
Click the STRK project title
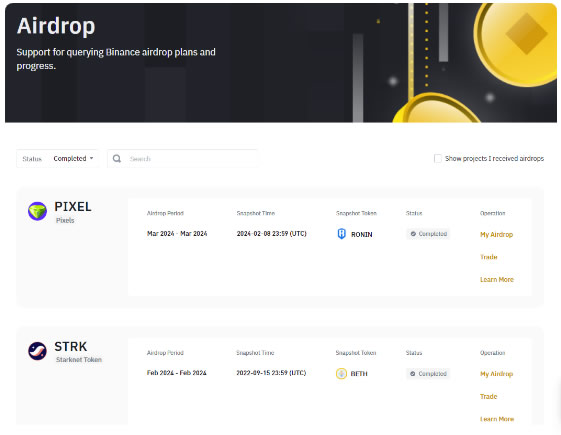71,347
